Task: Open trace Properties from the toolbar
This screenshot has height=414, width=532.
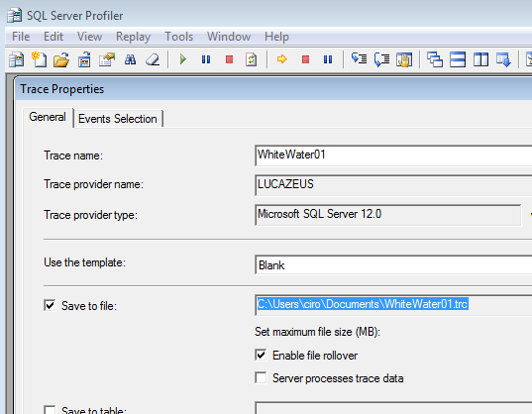Action: point(107,59)
